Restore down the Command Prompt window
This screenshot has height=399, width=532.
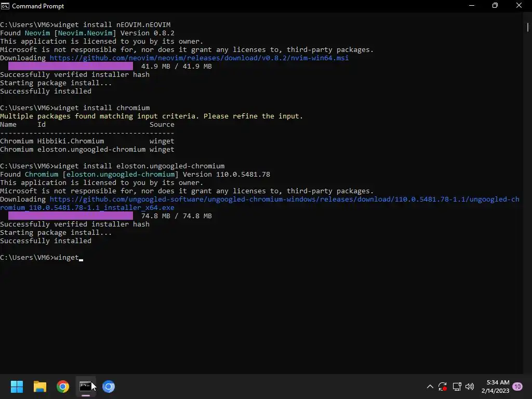495,6
